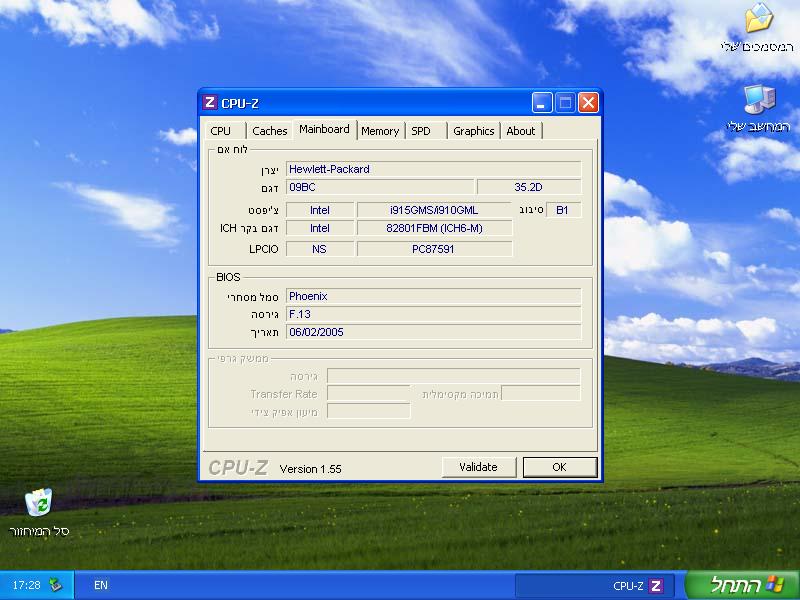
Task: Open the My Documents desktop icon
Action: (759, 28)
